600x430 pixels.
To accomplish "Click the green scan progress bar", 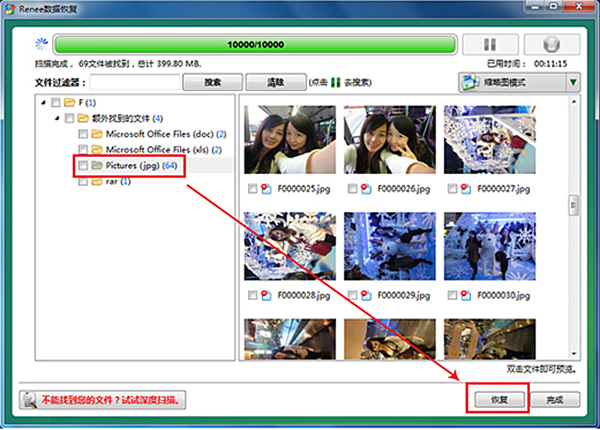I will 255,44.
